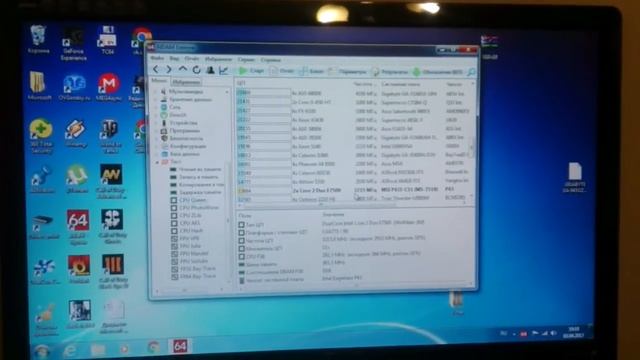Click the GeForce Experience desktop icon

coord(73,43)
